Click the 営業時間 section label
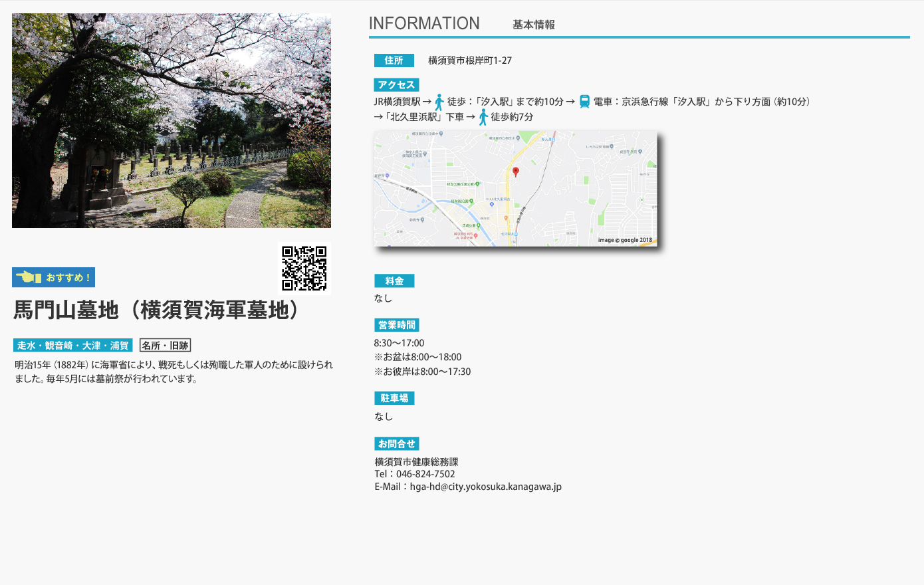The image size is (924, 585). pyautogui.click(x=396, y=325)
